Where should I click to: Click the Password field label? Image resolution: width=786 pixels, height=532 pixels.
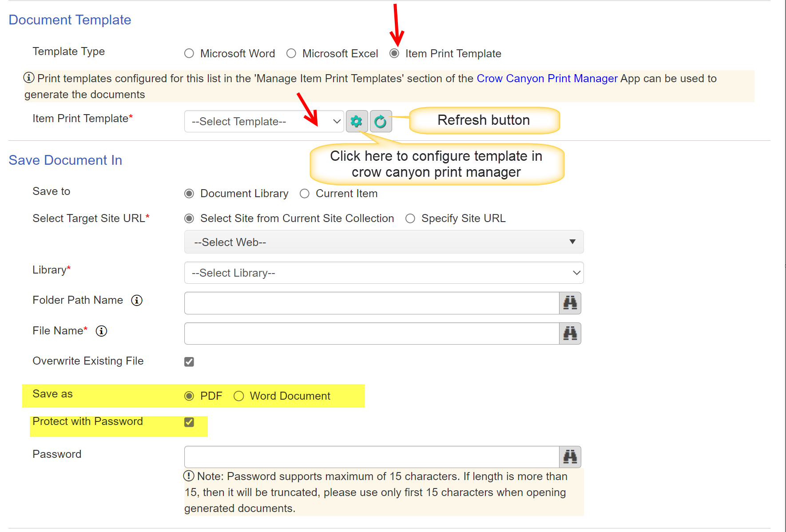coord(57,454)
